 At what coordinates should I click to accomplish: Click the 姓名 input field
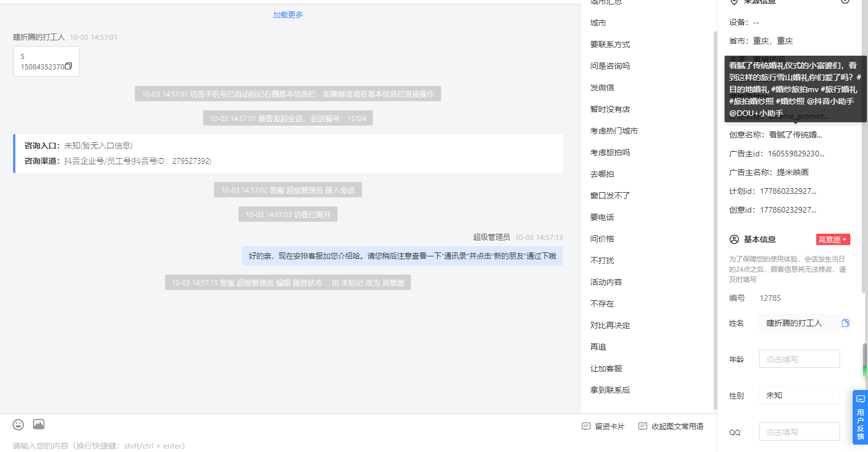pyautogui.click(x=800, y=323)
